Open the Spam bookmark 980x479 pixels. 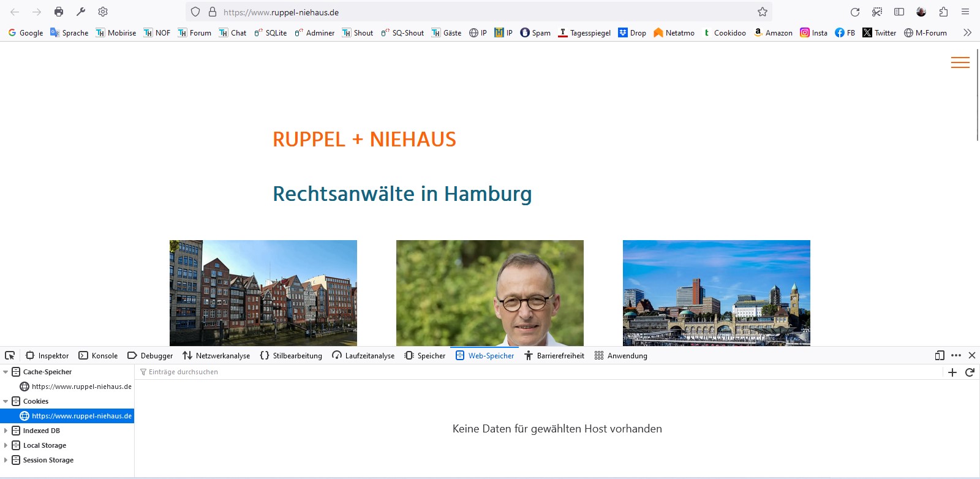535,33
